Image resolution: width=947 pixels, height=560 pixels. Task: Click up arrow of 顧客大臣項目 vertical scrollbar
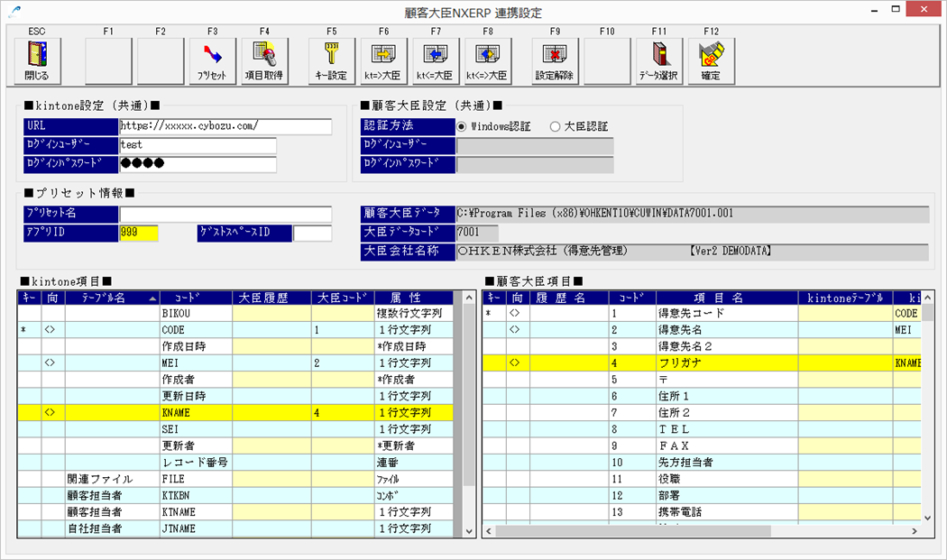(929, 298)
